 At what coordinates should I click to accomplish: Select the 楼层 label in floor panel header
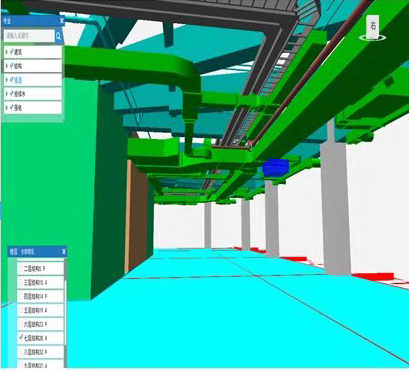(13, 252)
